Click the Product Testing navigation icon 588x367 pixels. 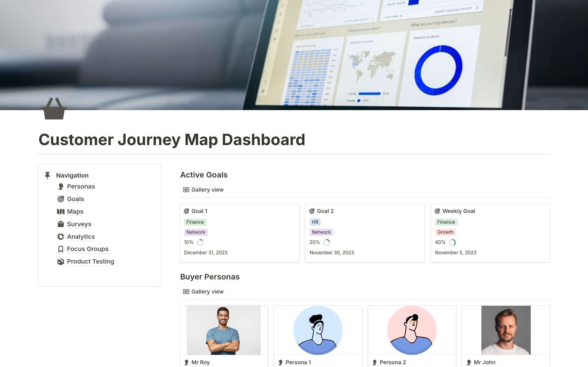click(61, 261)
